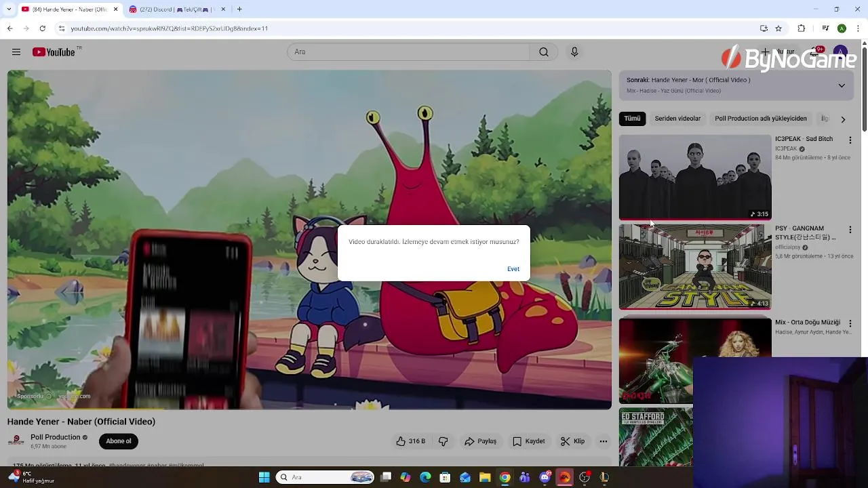868x488 pixels.
Task: Open File Explorer from the taskbar
Action: 485,477
